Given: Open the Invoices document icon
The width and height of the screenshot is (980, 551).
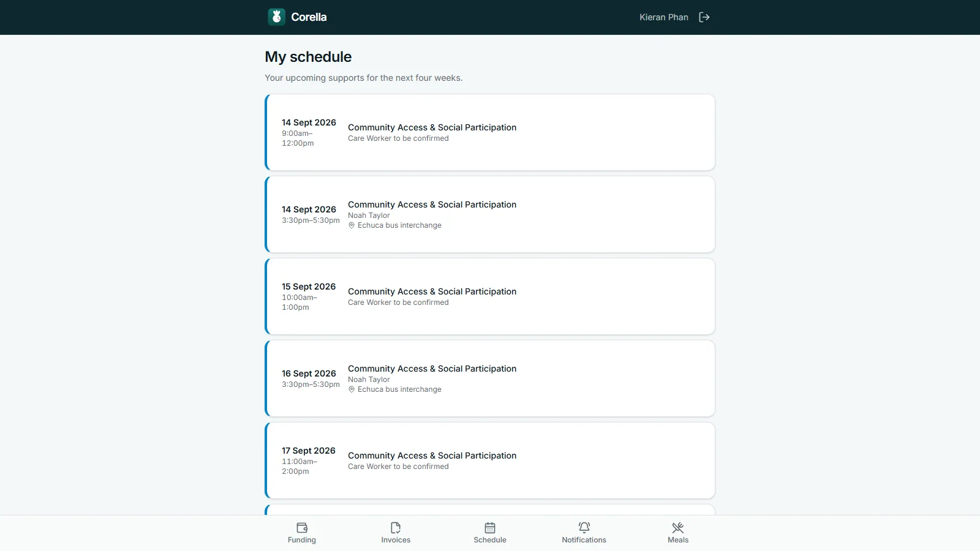Looking at the screenshot, I should pyautogui.click(x=396, y=528).
